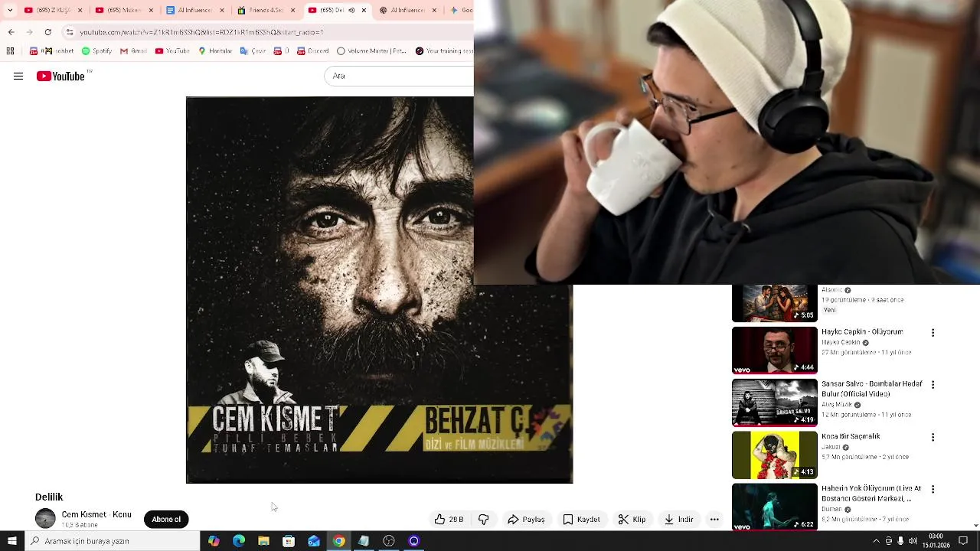Like the video (28 B)
Image resolution: width=980 pixels, height=551 pixels.
click(x=449, y=519)
